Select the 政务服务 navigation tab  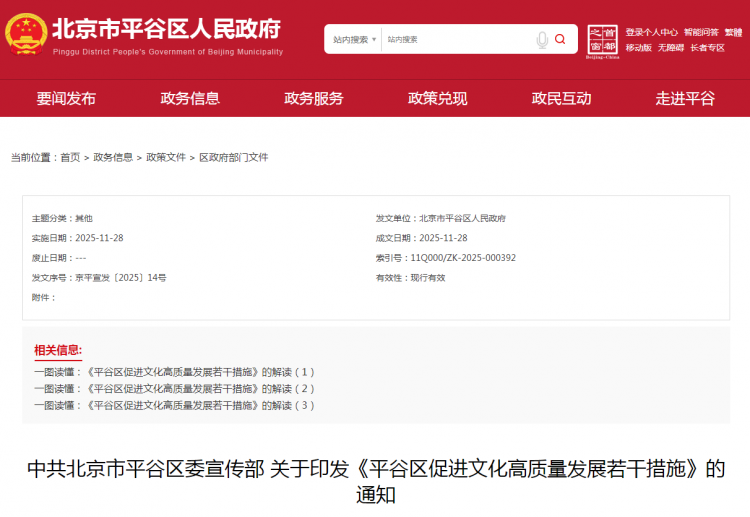313,98
